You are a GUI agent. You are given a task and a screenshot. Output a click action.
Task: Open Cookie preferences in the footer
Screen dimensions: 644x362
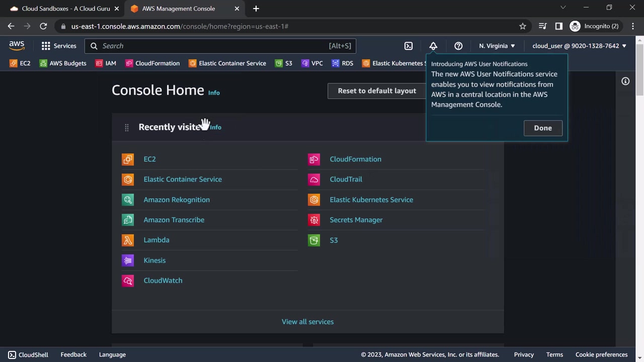click(602, 354)
